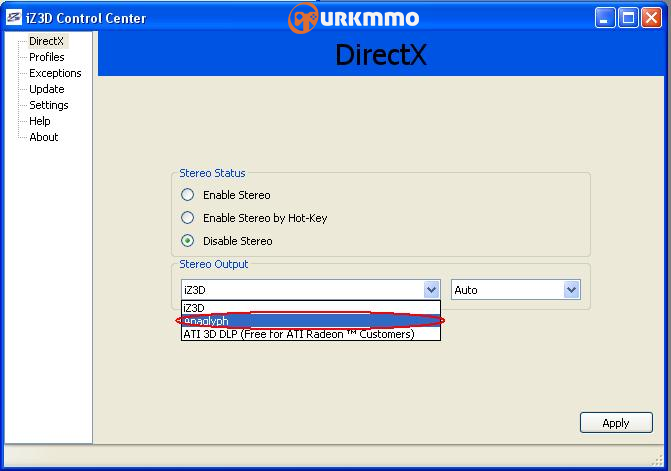Viewport: 671px width, 471px height.
Task: Choose Anaglyph in the output list
Action: (x=311, y=321)
